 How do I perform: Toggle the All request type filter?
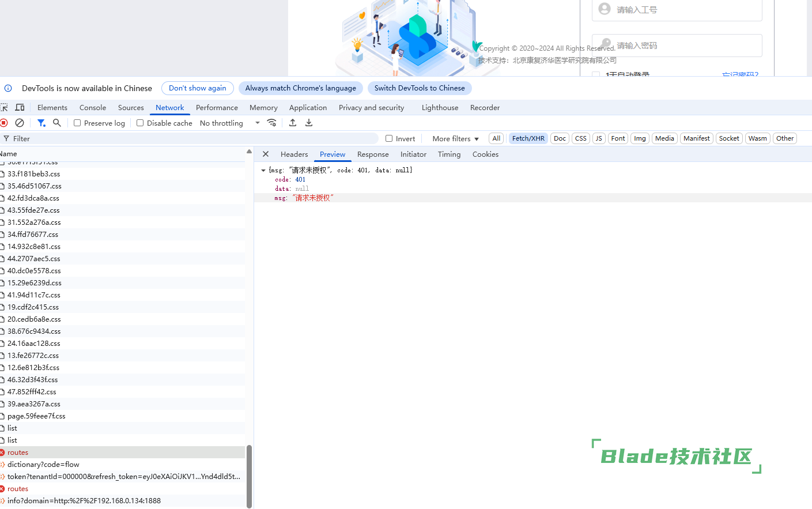click(496, 138)
